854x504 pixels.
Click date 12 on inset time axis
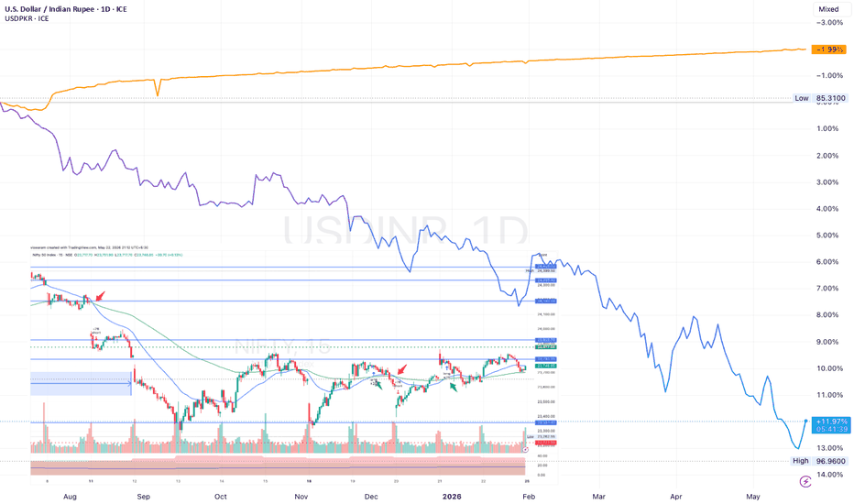pos(134,482)
